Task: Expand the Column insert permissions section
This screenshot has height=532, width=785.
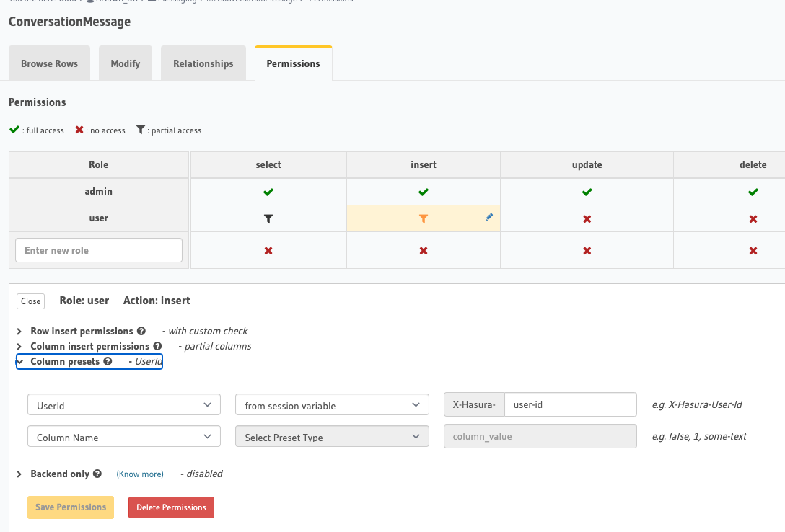Action: [89, 346]
